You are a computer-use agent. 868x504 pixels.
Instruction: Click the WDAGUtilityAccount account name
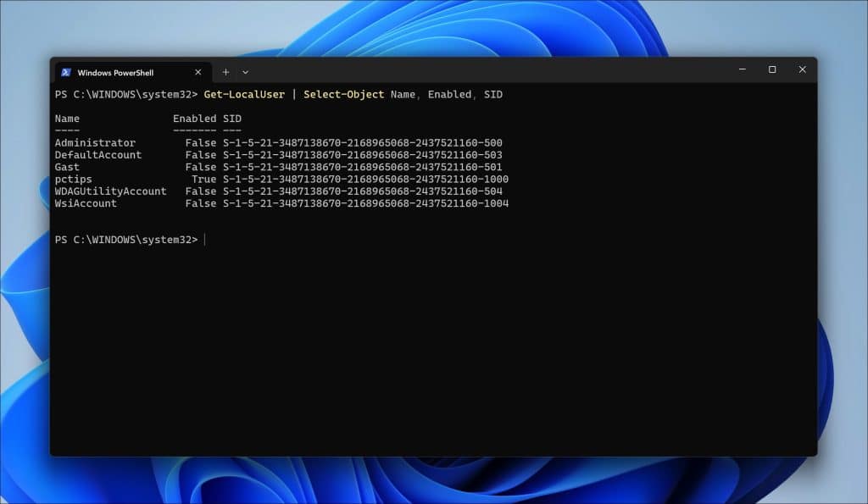tap(110, 191)
